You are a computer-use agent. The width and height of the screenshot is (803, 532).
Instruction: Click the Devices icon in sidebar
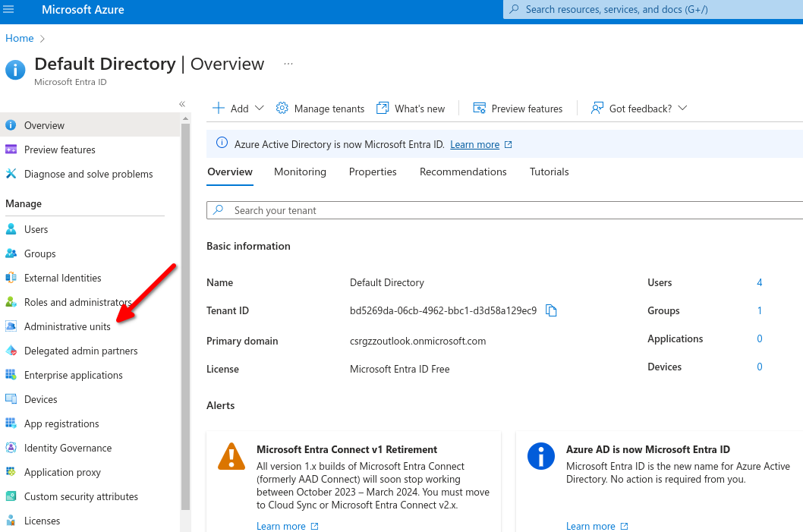[11, 399]
